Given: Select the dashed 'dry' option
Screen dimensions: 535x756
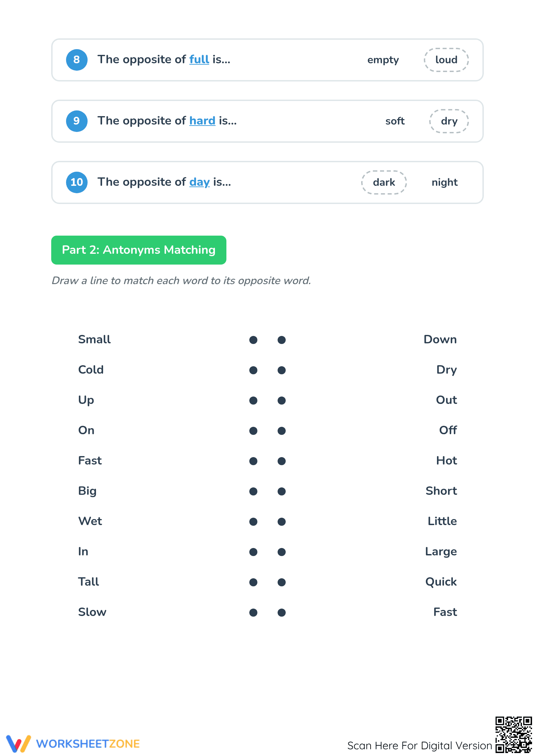Looking at the screenshot, I should 449,121.
